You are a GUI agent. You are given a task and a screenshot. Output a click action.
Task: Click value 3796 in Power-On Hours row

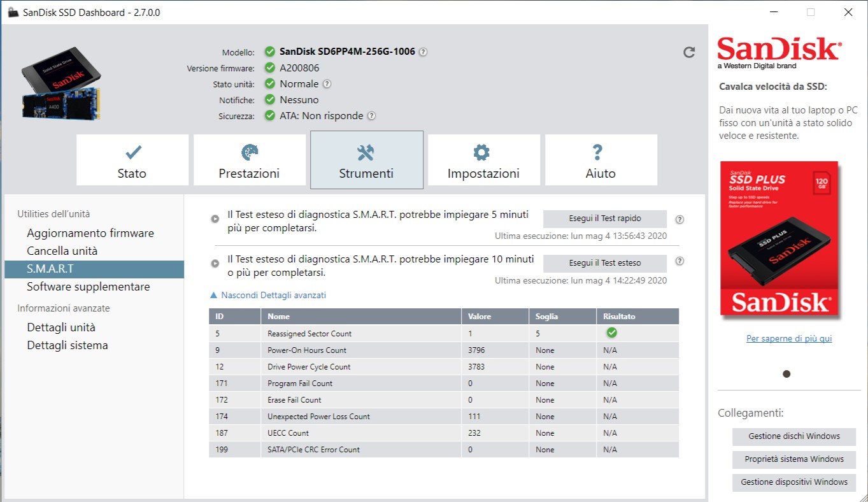pos(476,350)
